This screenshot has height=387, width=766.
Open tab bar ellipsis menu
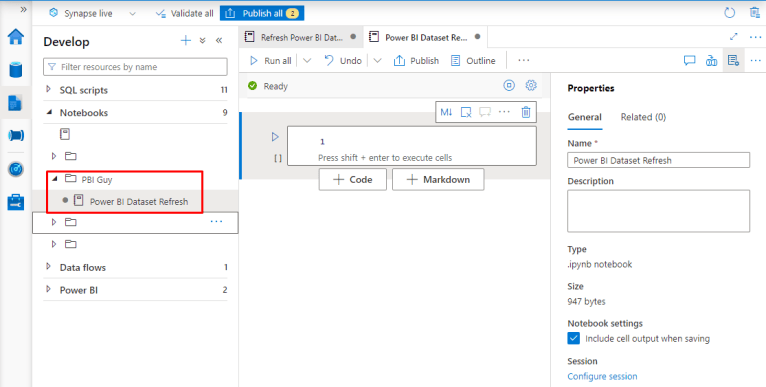tap(755, 37)
